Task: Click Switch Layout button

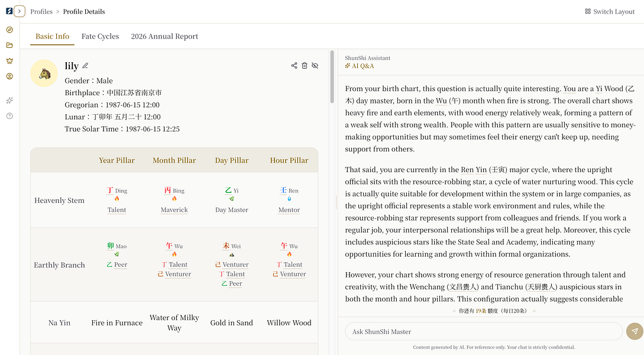Action: pyautogui.click(x=610, y=11)
